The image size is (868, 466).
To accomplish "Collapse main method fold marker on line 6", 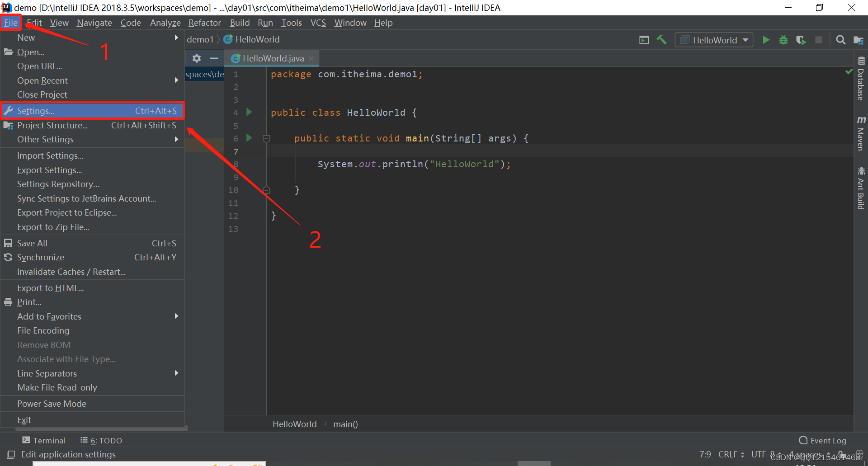I will (266, 138).
